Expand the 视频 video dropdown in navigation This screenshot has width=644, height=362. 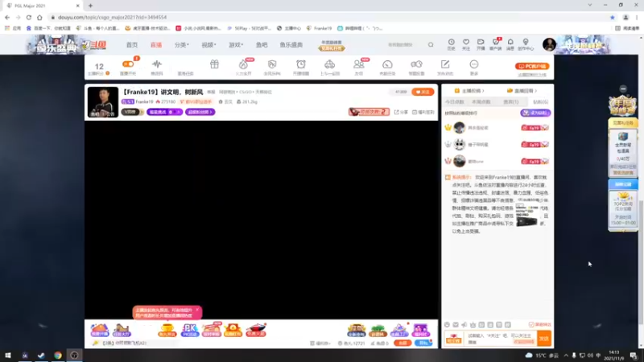208,45
